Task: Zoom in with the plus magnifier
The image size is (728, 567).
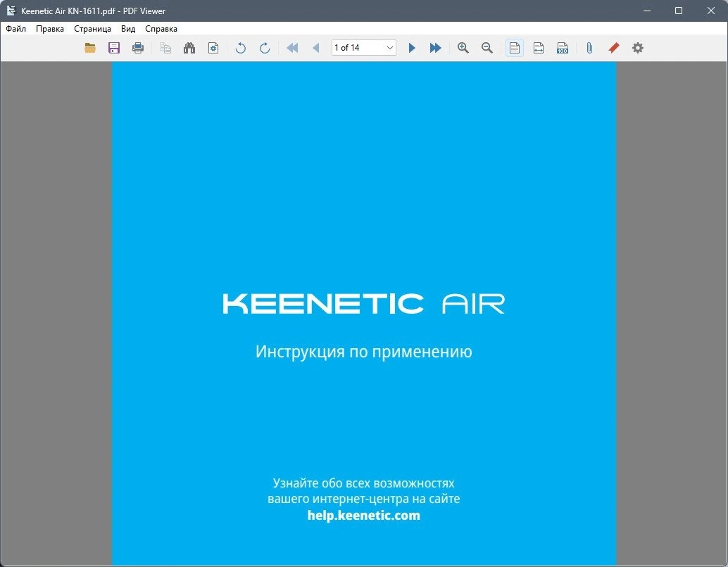Action: (463, 48)
